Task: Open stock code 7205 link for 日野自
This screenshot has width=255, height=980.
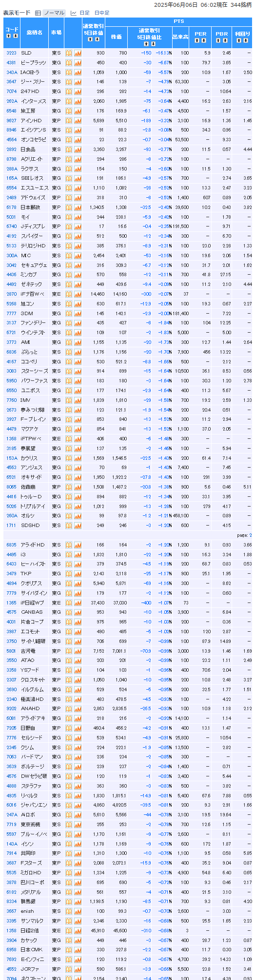Action: coord(11,728)
